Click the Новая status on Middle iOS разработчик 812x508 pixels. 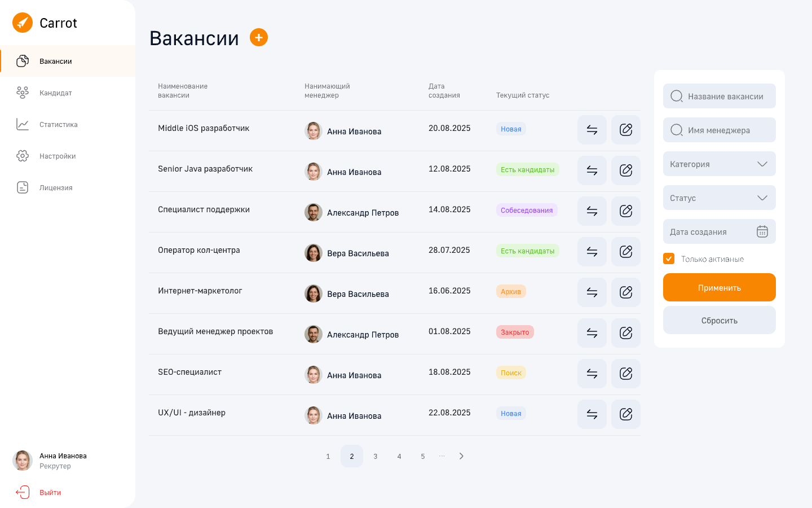[x=511, y=129]
